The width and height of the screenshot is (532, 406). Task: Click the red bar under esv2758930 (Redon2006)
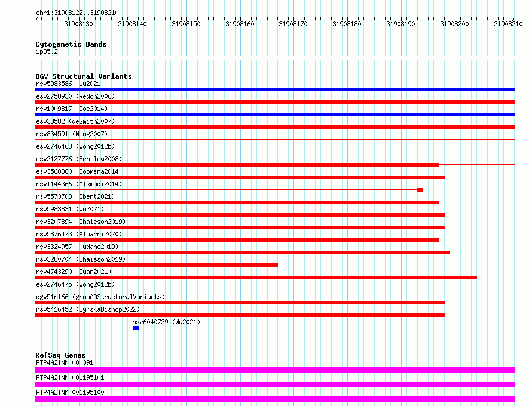[275, 102]
